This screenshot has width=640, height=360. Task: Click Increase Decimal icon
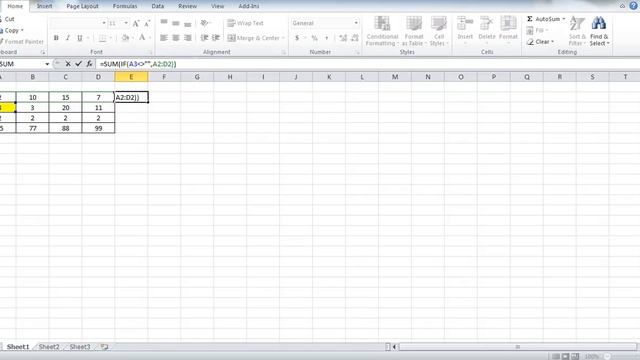(343, 38)
